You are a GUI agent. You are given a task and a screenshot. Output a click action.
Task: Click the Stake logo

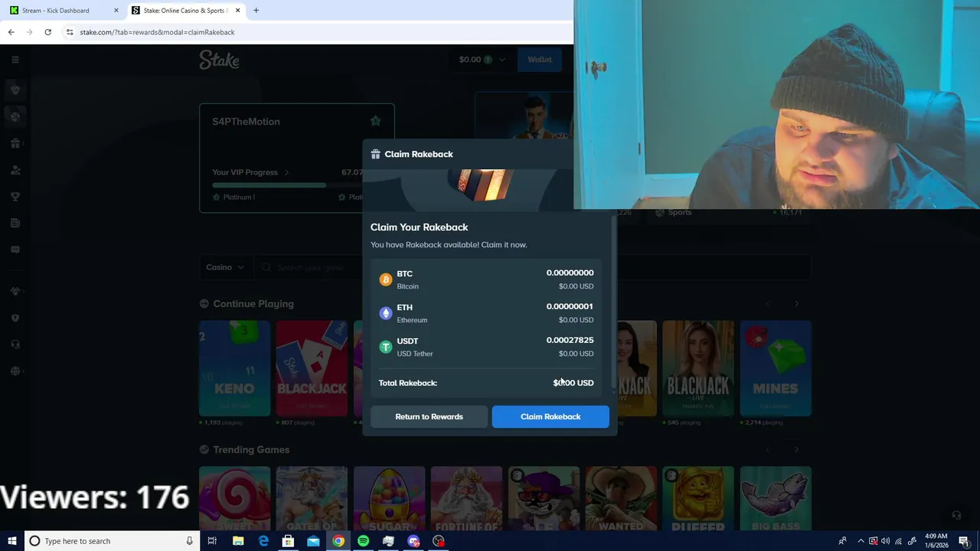point(219,60)
